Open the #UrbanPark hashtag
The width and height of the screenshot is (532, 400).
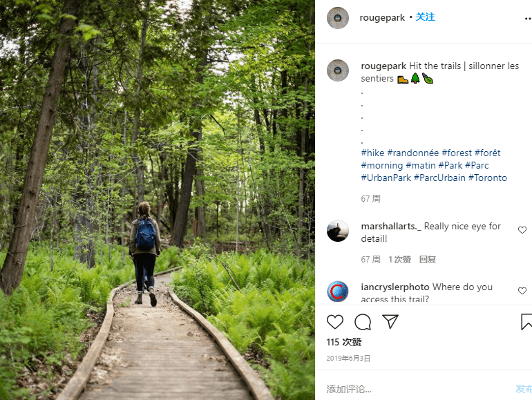click(x=386, y=178)
